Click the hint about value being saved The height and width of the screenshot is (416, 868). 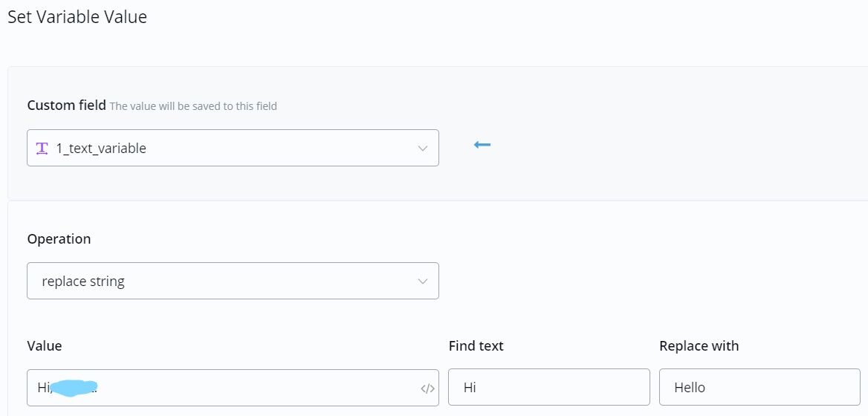click(x=193, y=106)
